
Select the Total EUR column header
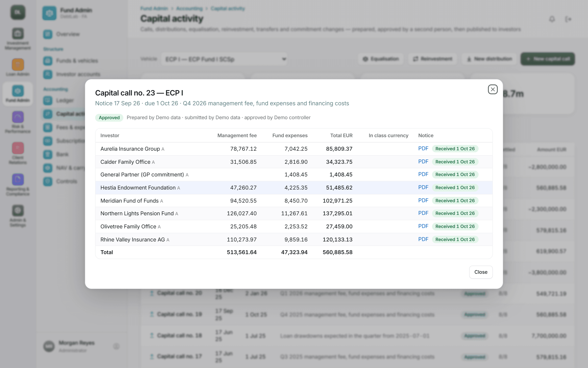pyautogui.click(x=341, y=135)
